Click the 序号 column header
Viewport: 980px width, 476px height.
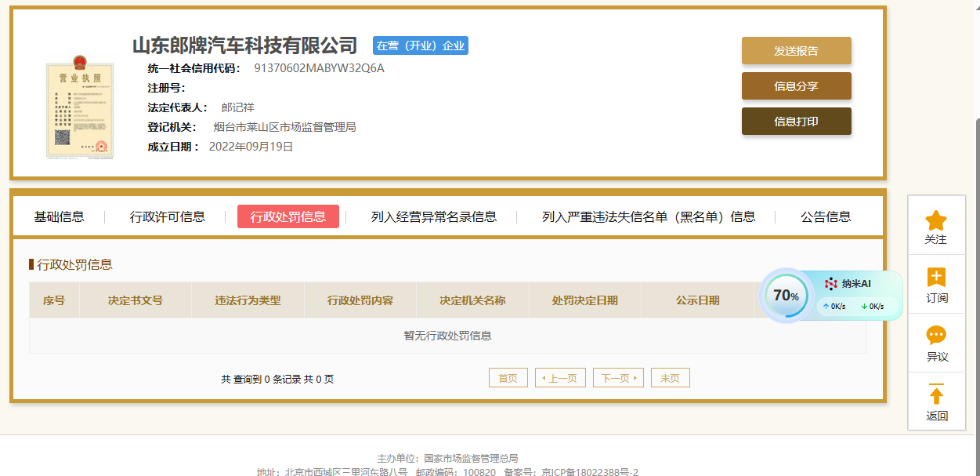54,300
